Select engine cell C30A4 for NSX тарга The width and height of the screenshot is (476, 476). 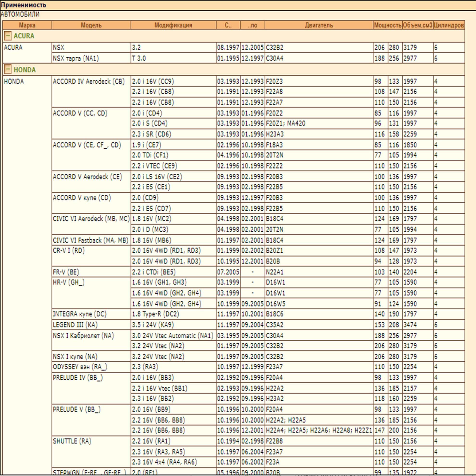pyautogui.click(x=319, y=58)
